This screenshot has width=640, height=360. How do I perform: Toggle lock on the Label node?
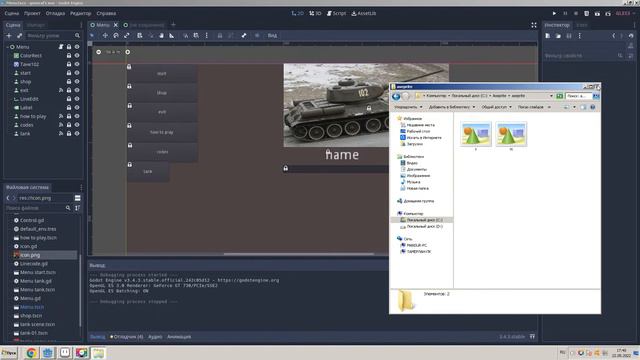69,108
